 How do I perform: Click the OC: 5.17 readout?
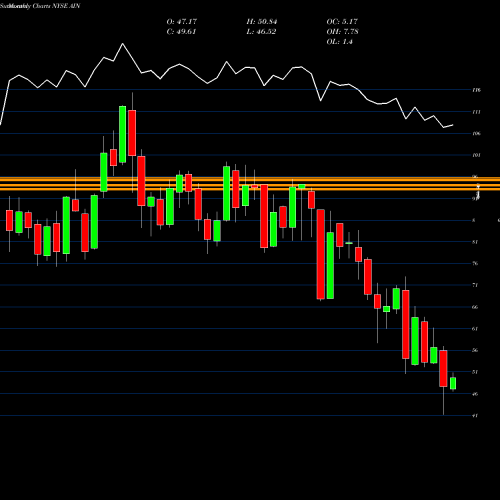342,21
